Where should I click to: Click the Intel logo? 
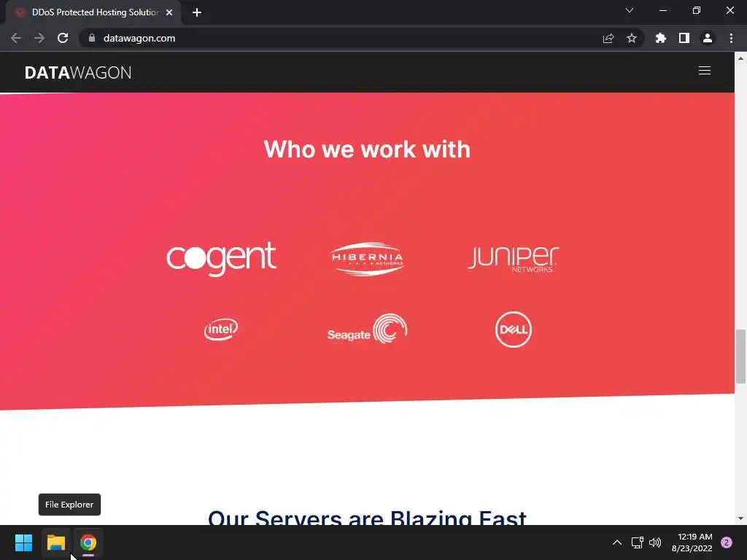[x=221, y=329]
